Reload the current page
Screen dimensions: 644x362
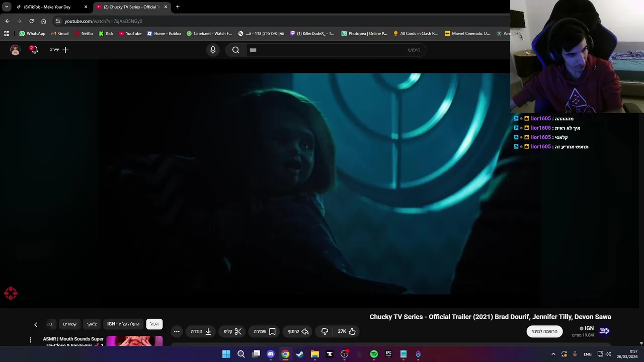31,21
